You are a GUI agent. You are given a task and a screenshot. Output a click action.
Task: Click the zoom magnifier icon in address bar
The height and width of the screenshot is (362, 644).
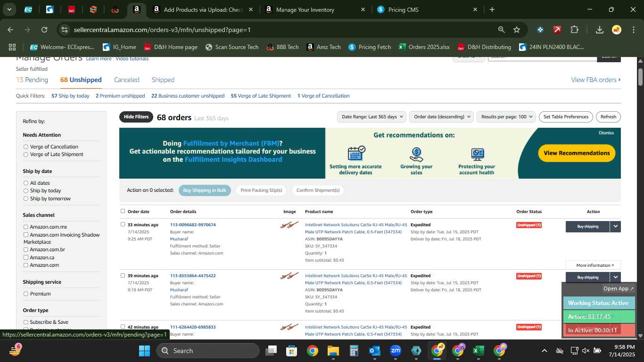(x=501, y=30)
